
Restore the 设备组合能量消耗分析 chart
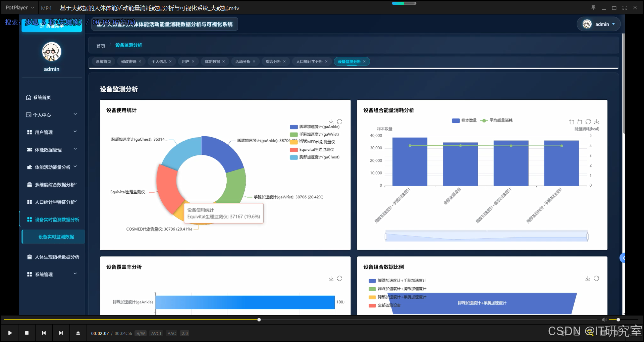point(588,122)
